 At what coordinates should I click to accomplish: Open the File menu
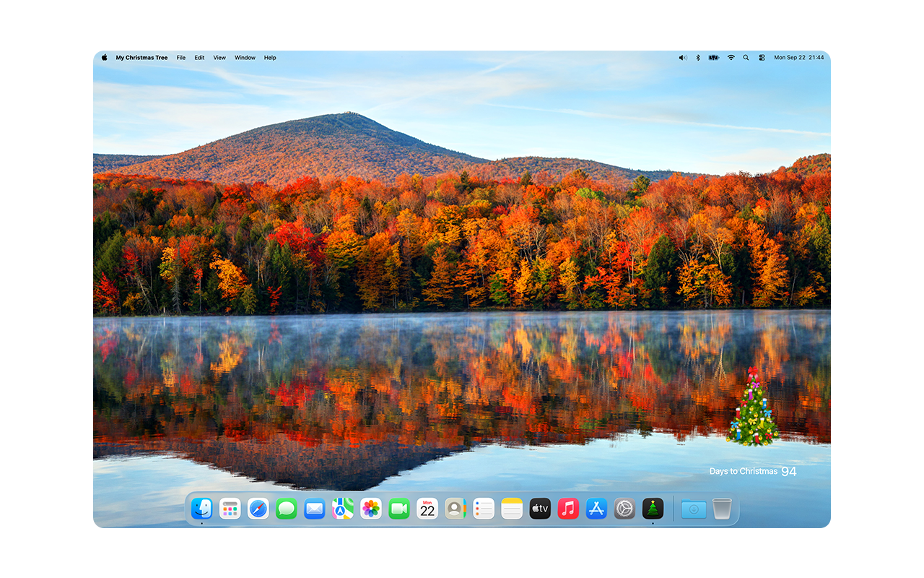(x=181, y=58)
